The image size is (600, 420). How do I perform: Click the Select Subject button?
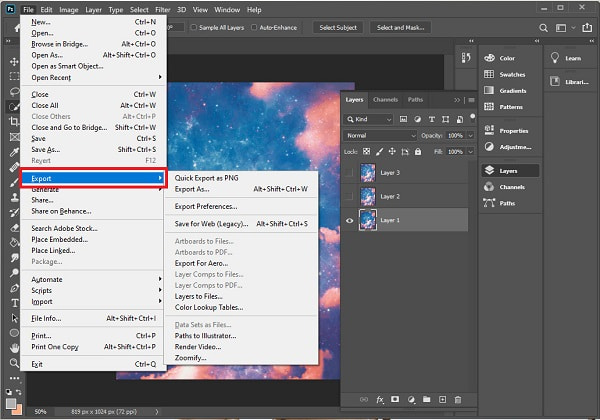click(338, 28)
